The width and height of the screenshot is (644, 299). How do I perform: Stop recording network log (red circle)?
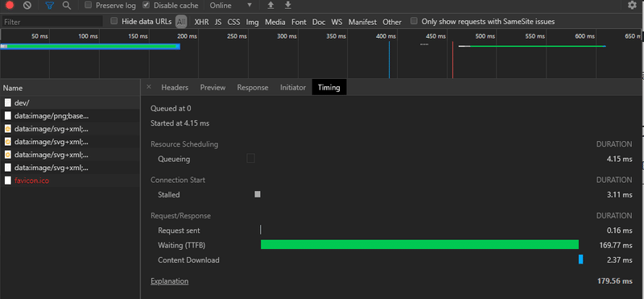coord(10,6)
